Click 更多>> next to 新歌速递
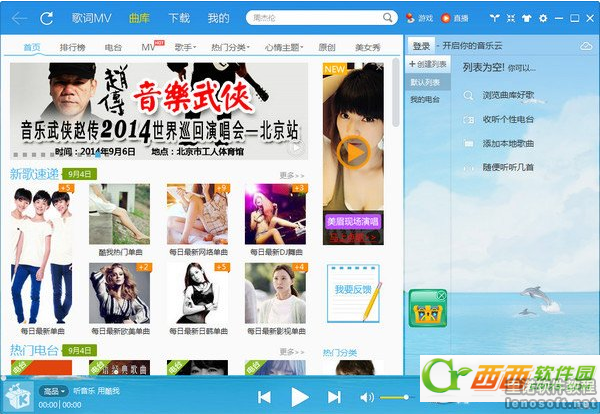Viewport: 600px width, 414px height. point(292,176)
